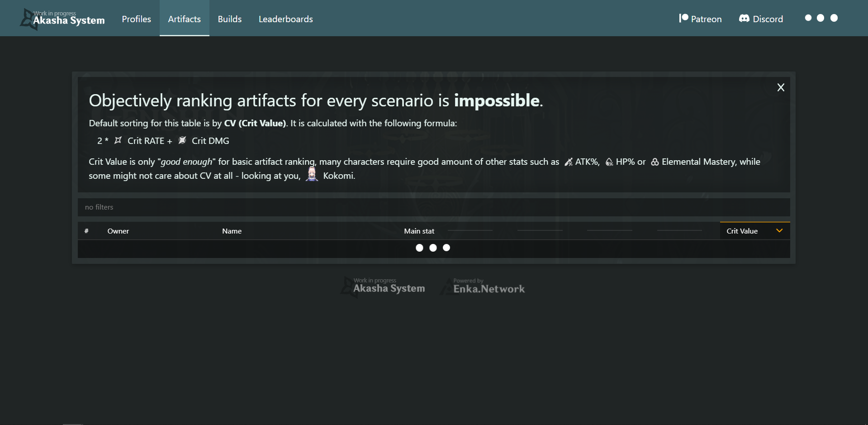Click the HP% stat icon
Image resolution: width=868 pixels, height=425 pixels.
(609, 162)
